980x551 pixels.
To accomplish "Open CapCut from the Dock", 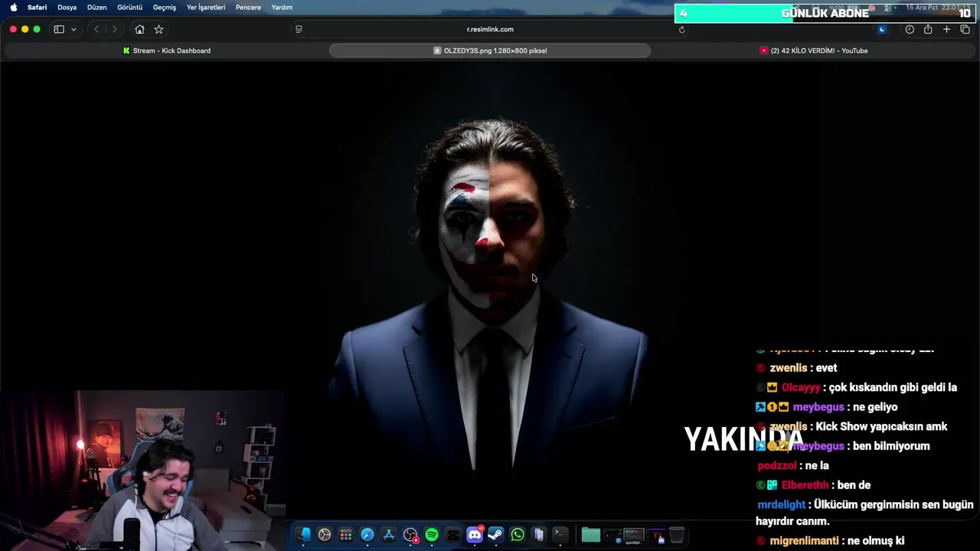I will [x=453, y=535].
